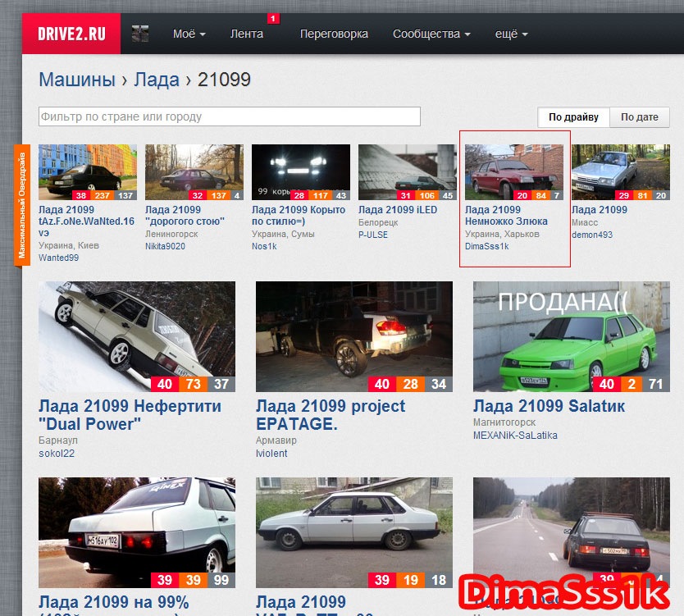Open Лада 21099 Нефертити "Dual Power" title
This screenshot has height=616, width=684.
tap(130, 415)
